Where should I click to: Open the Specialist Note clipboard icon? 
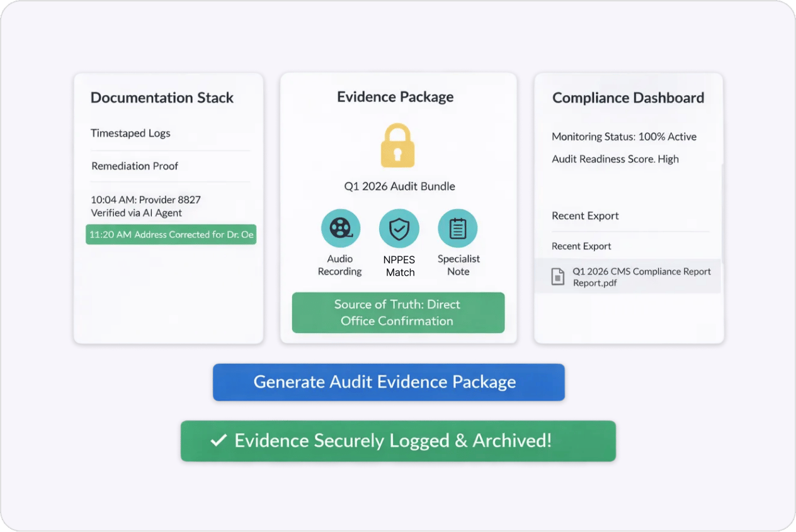click(458, 228)
